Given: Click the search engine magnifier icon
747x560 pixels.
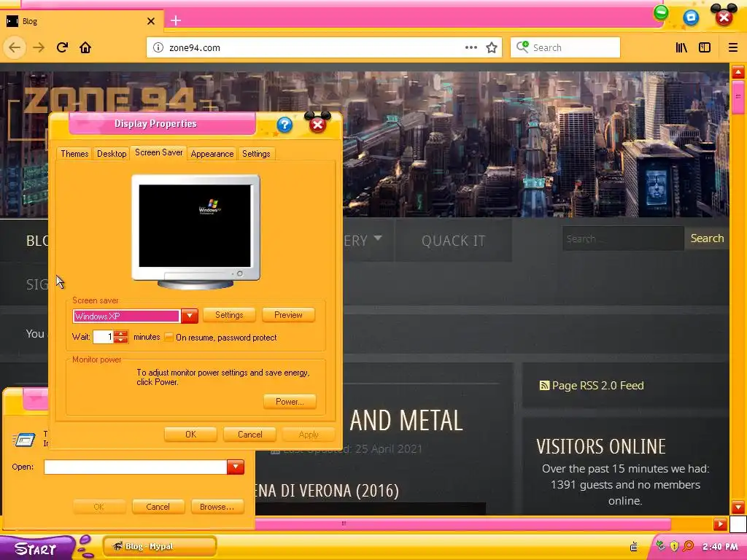Looking at the screenshot, I should coord(522,47).
